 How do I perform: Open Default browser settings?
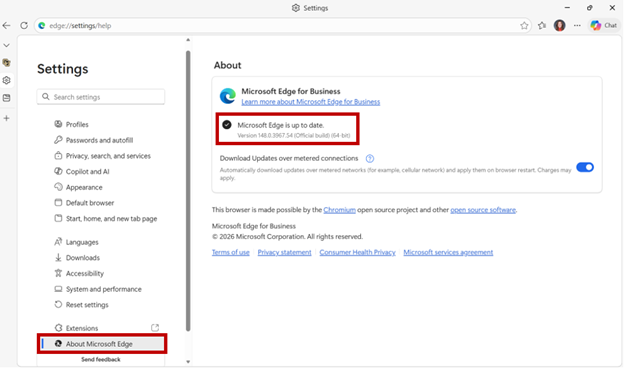click(90, 203)
